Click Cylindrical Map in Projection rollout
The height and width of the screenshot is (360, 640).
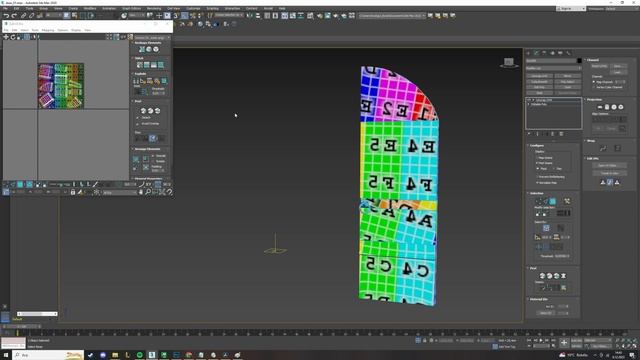coord(607,107)
